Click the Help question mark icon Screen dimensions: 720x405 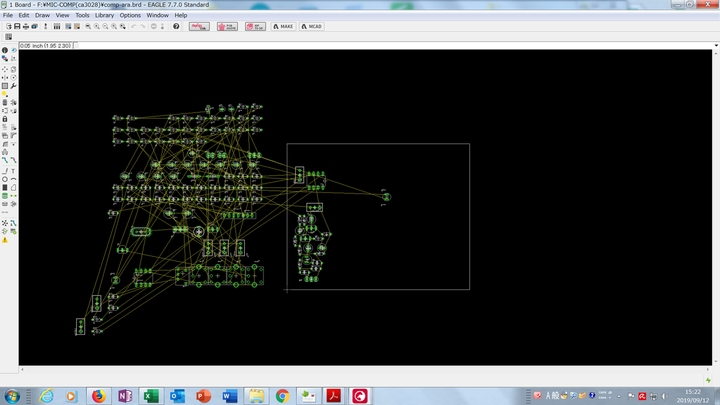point(177,26)
